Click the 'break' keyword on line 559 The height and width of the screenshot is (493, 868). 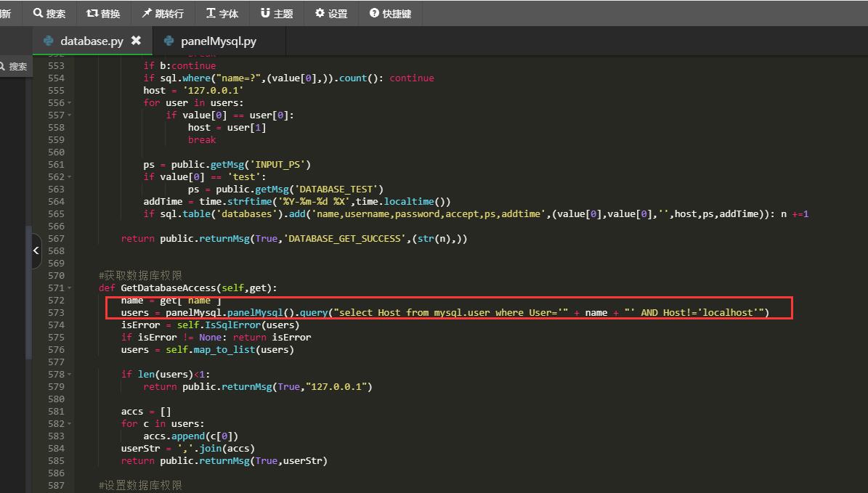click(x=202, y=140)
